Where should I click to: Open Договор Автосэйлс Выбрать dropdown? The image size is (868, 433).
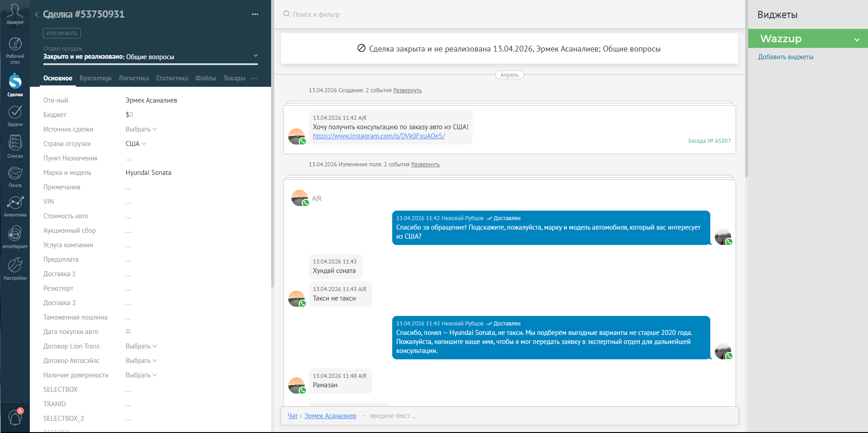tap(141, 361)
